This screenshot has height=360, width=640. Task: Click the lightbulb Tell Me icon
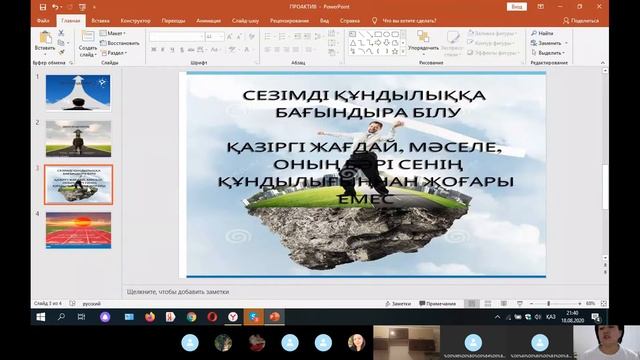coord(374,20)
